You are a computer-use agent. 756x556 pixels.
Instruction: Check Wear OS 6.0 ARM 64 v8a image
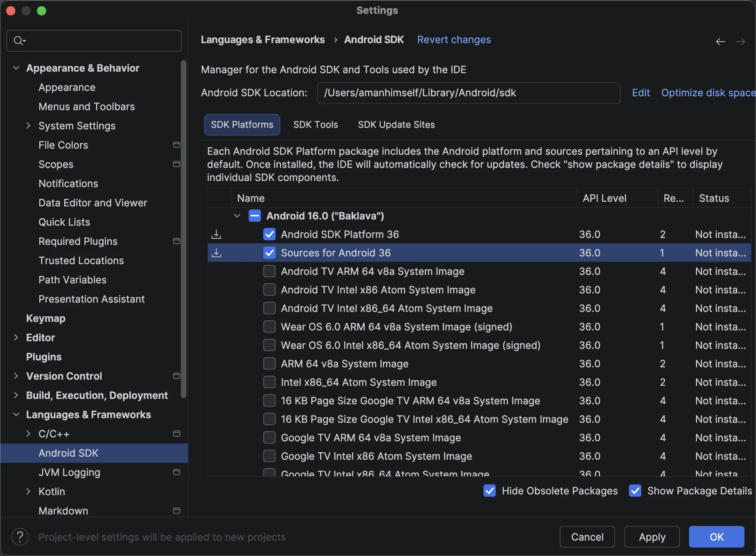[x=269, y=327]
